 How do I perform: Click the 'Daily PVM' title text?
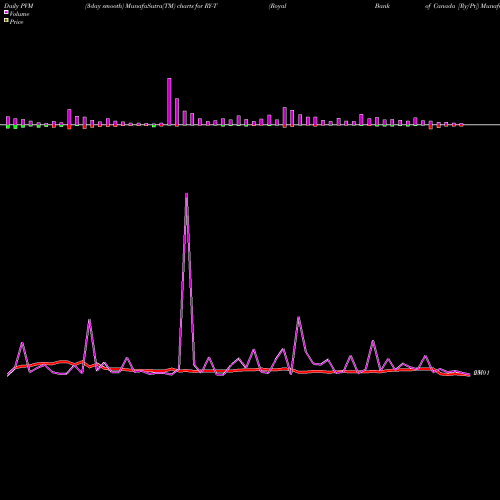[x=19, y=6]
